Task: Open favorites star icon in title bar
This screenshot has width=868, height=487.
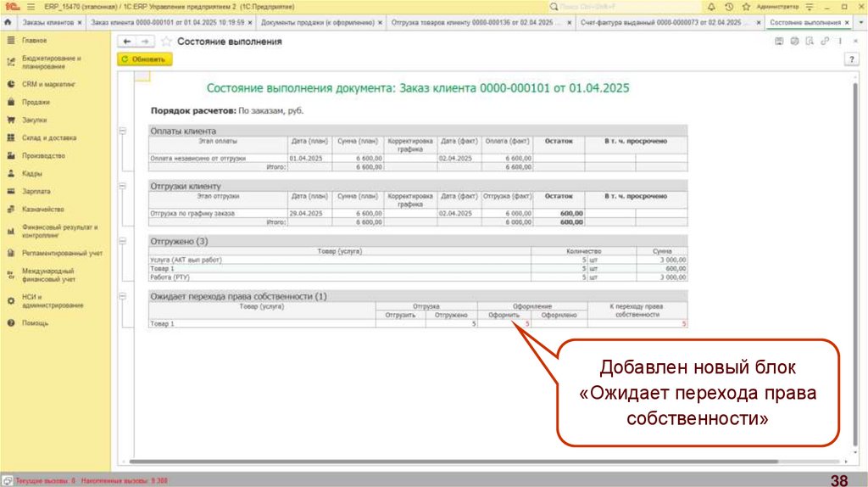Action: [x=746, y=7]
